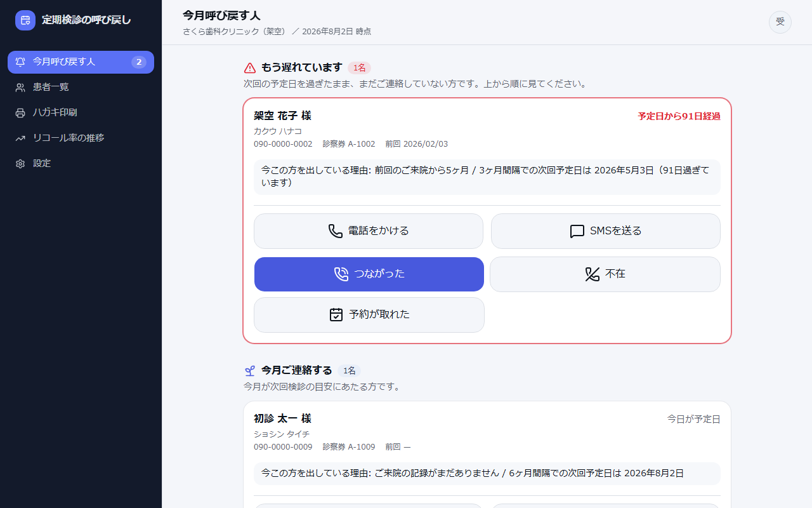This screenshot has height=508, width=812.
Task: Click the 診察券 A-1009 text
Action: point(349,447)
